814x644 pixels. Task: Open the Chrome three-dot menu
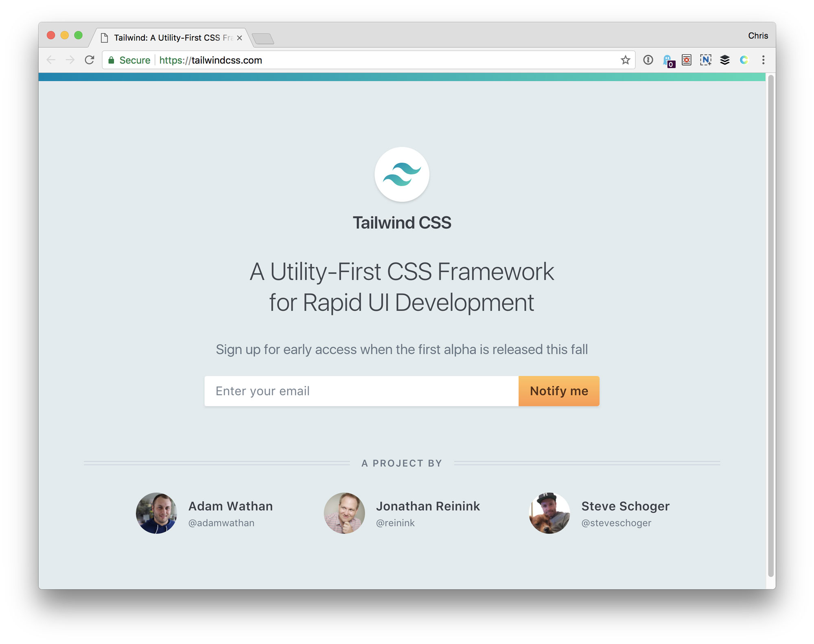tap(763, 60)
